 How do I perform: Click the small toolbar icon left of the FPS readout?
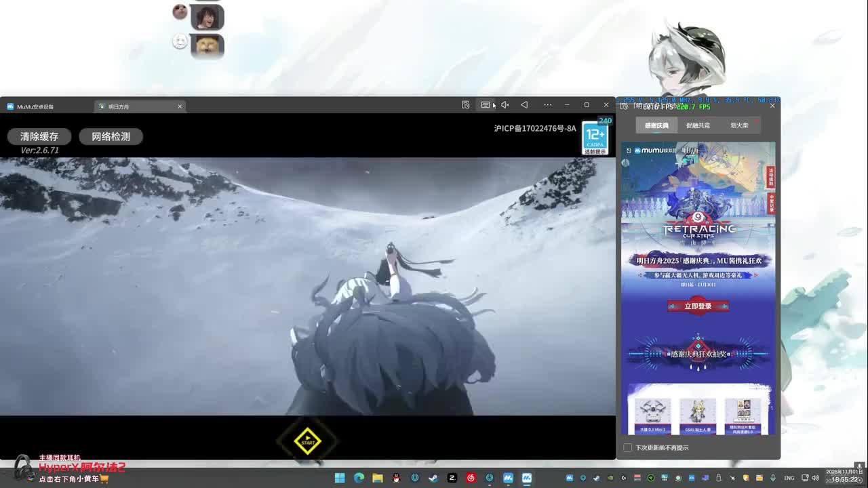(x=624, y=106)
